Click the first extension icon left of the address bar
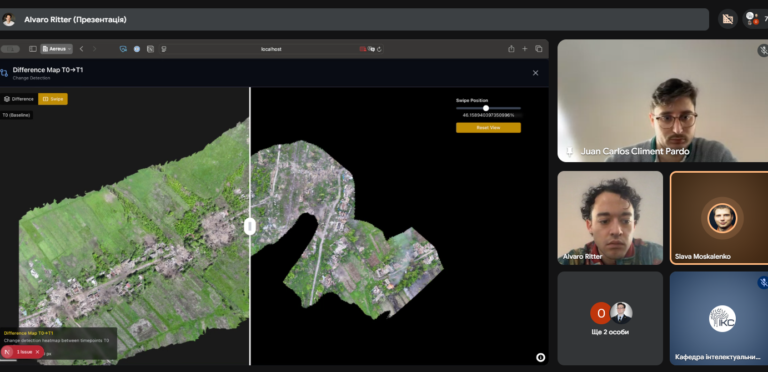Image resolution: width=768 pixels, height=372 pixels. click(123, 49)
